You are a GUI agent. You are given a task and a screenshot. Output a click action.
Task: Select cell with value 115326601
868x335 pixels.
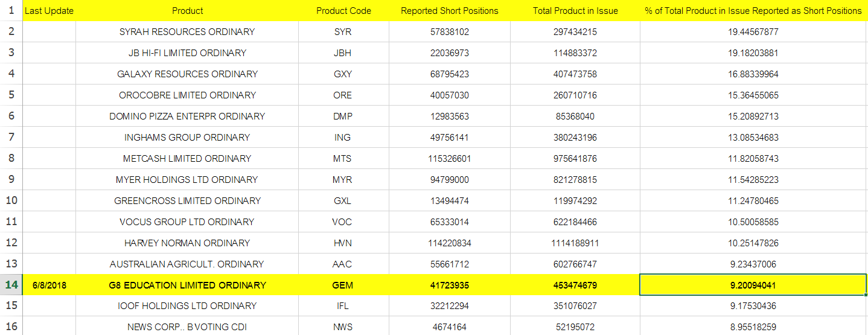pyautogui.click(x=448, y=158)
